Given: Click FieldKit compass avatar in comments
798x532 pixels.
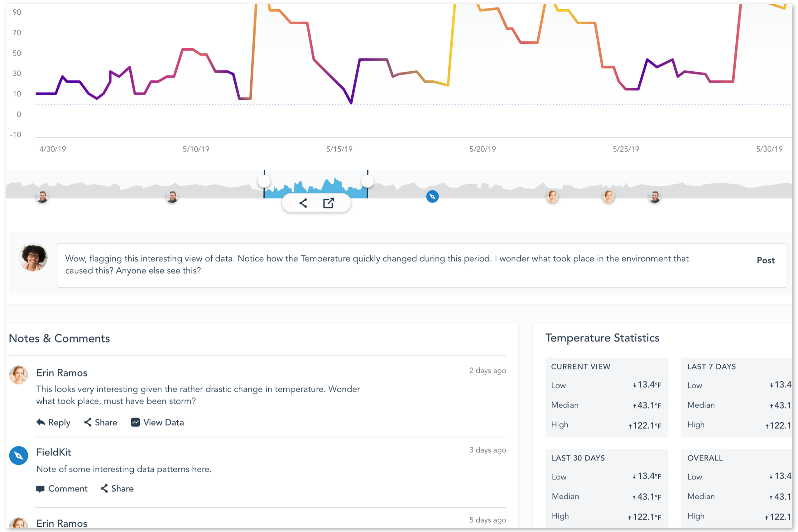Looking at the screenshot, I should pyautogui.click(x=19, y=455).
